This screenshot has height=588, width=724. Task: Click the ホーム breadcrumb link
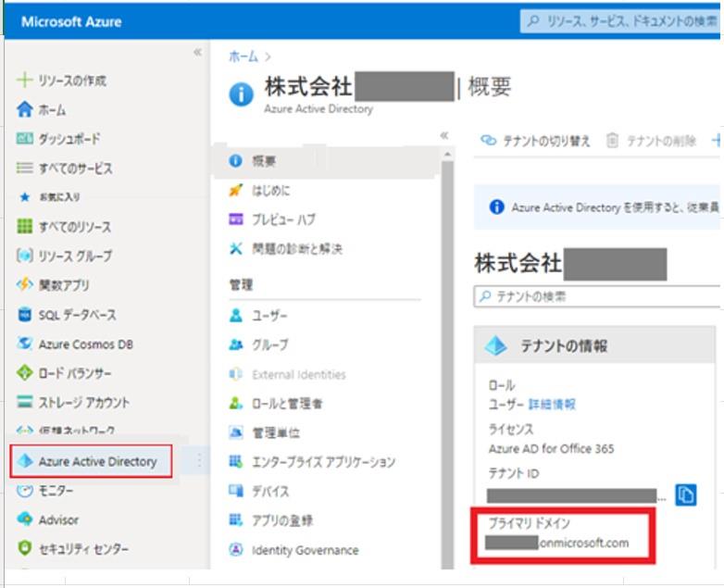pos(243,56)
